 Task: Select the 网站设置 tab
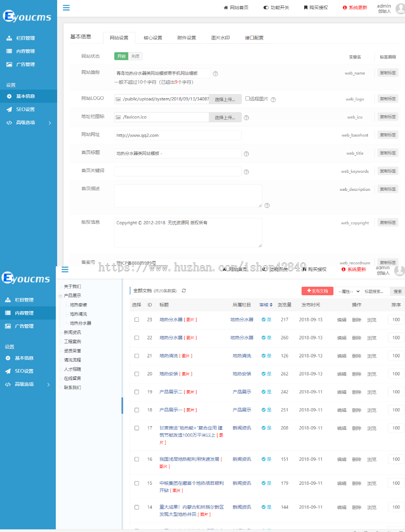coord(119,38)
